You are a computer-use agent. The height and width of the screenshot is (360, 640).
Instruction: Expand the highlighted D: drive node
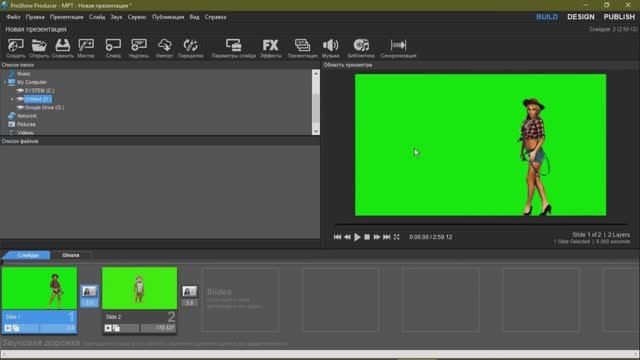pyautogui.click(x=12, y=99)
